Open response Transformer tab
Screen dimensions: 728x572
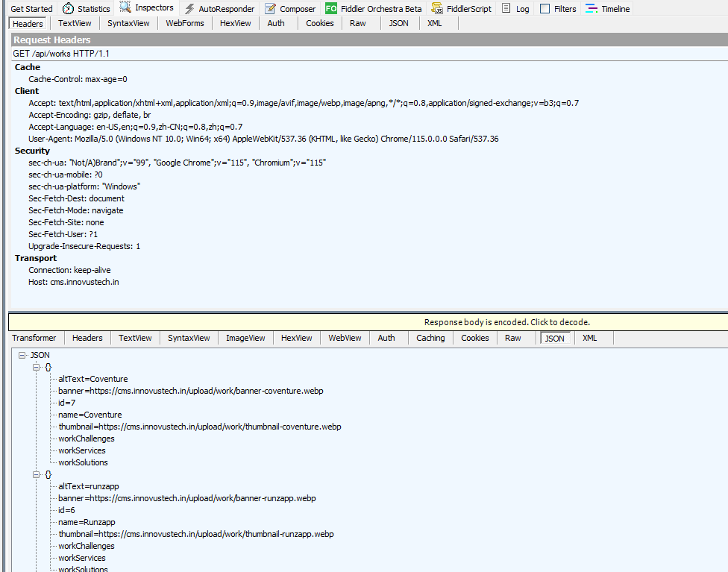pyautogui.click(x=34, y=338)
